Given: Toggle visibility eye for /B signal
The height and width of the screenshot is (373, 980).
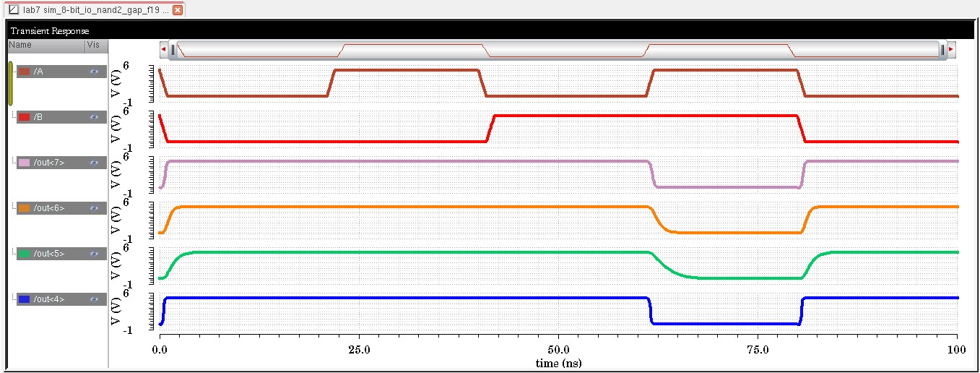Looking at the screenshot, I should tap(93, 117).
